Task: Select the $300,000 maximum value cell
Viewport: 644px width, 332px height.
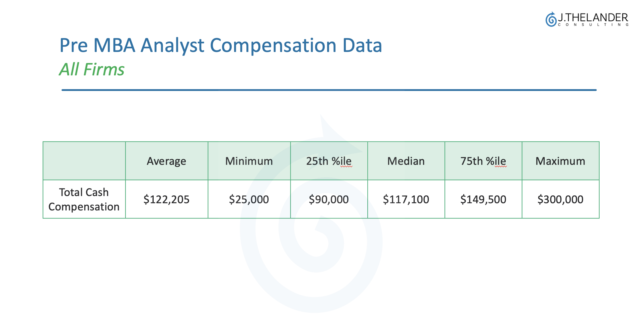Action: click(560, 199)
